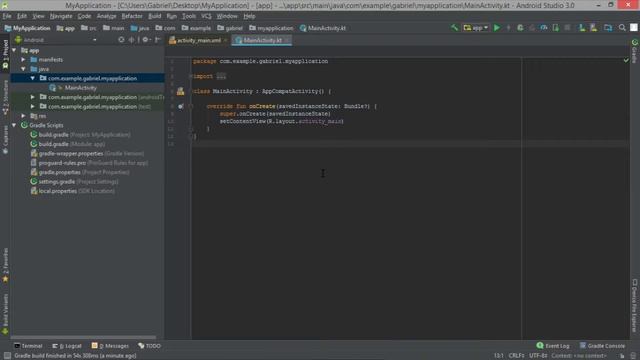Screen dimensions: 640x360
Task: Open Project panel settings gear
Action: [145, 40]
